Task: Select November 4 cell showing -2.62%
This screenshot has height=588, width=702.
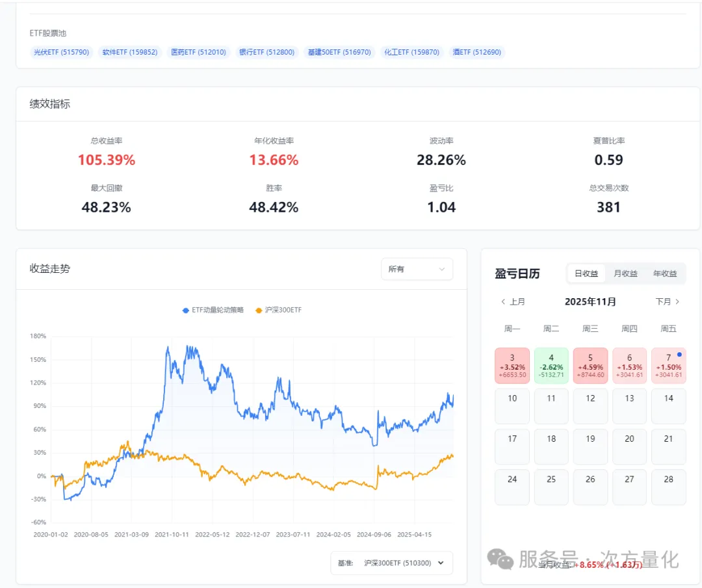Action: (x=551, y=366)
